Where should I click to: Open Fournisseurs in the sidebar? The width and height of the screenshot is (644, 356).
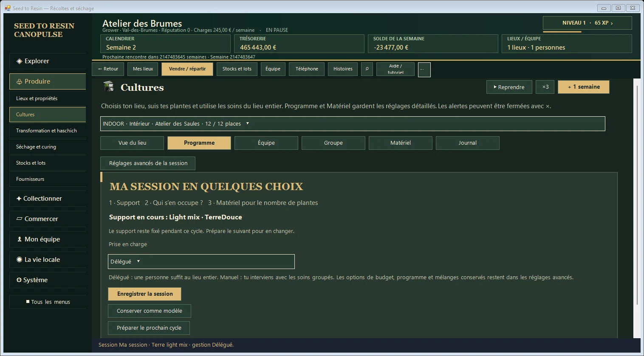click(x=48, y=179)
